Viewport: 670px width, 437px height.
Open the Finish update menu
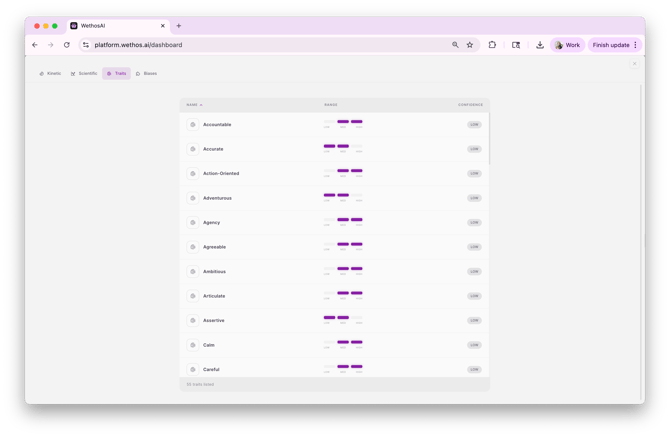pos(614,45)
